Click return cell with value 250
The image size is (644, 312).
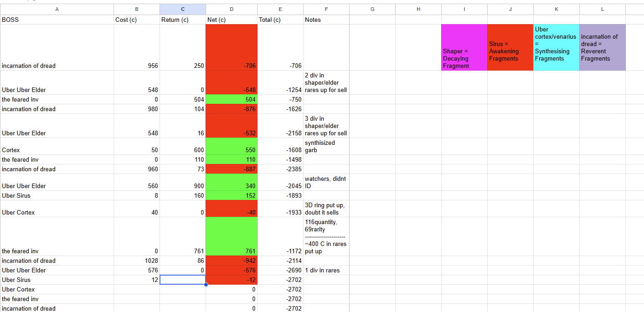[x=183, y=47]
